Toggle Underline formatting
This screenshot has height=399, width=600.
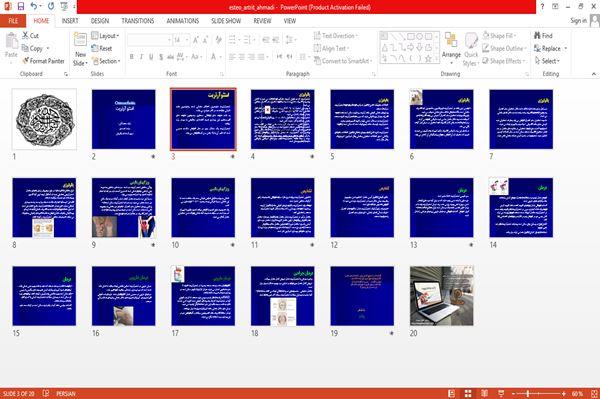tap(151, 57)
